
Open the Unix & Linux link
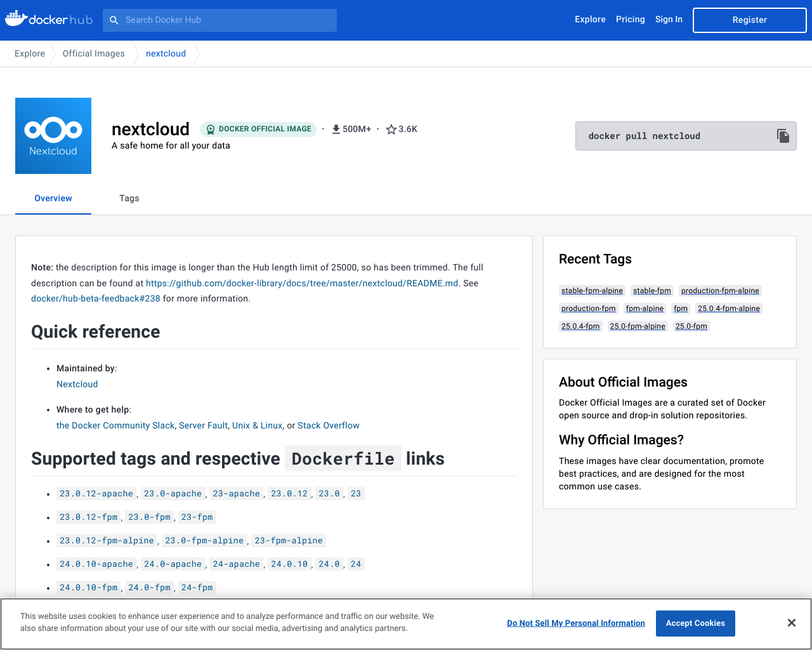coord(257,425)
